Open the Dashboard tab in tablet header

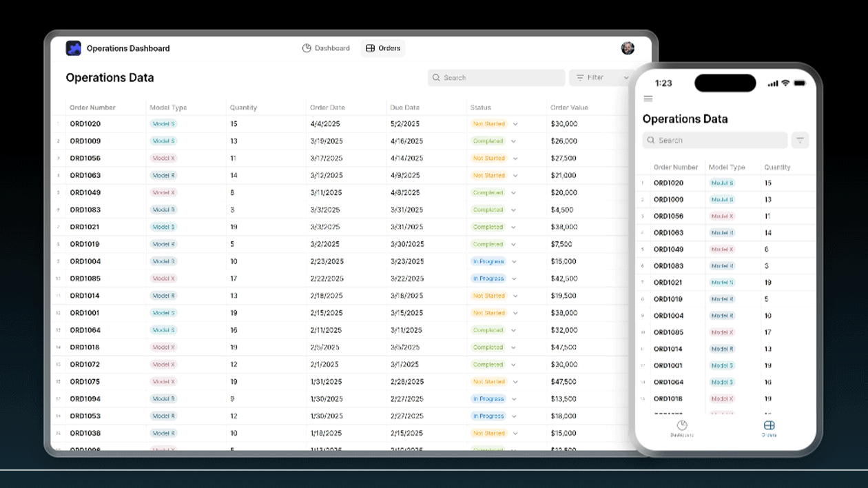click(x=326, y=48)
